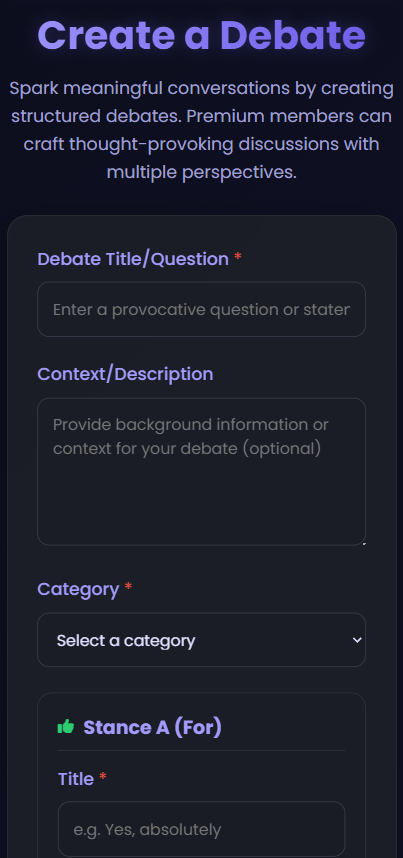The image size is (403, 858).
Task: Click the resize handle of the Context/Description text area
Action: tap(363, 543)
